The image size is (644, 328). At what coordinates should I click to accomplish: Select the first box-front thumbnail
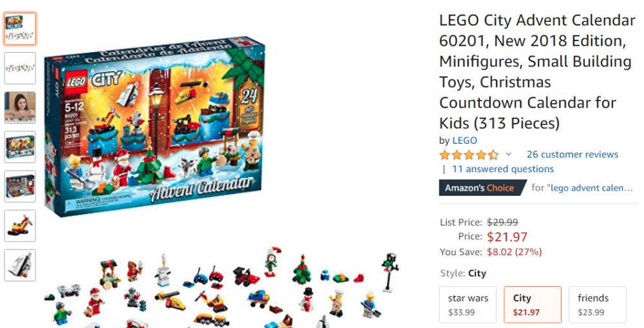20,29
